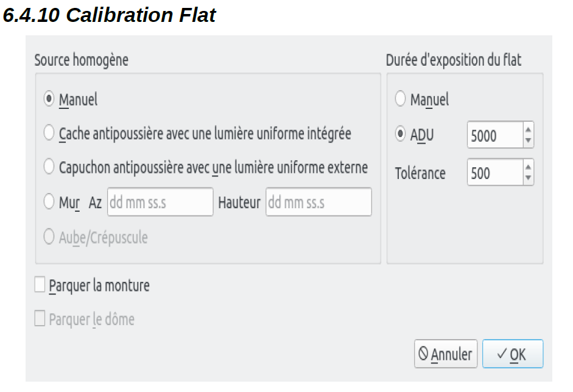Select Manuel under Source homogène
This screenshot has height=392, width=573.
[x=49, y=99]
